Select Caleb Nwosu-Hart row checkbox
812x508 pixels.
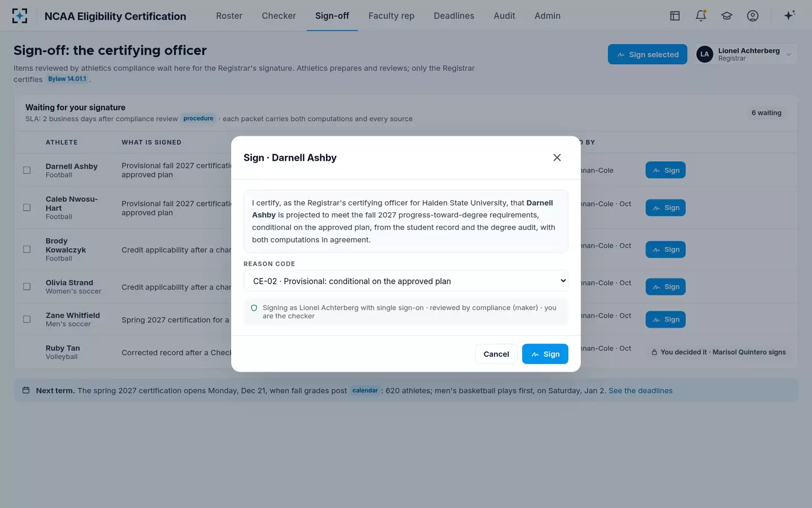tap(27, 207)
